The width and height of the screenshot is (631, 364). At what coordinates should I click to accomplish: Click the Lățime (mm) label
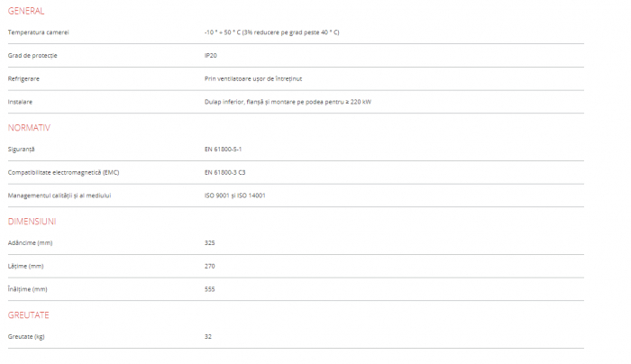[x=25, y=266]
